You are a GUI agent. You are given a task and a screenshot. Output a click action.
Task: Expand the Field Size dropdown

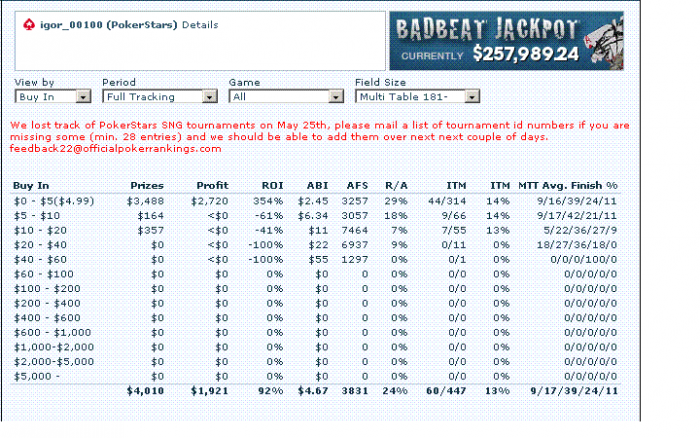[417, 96]
